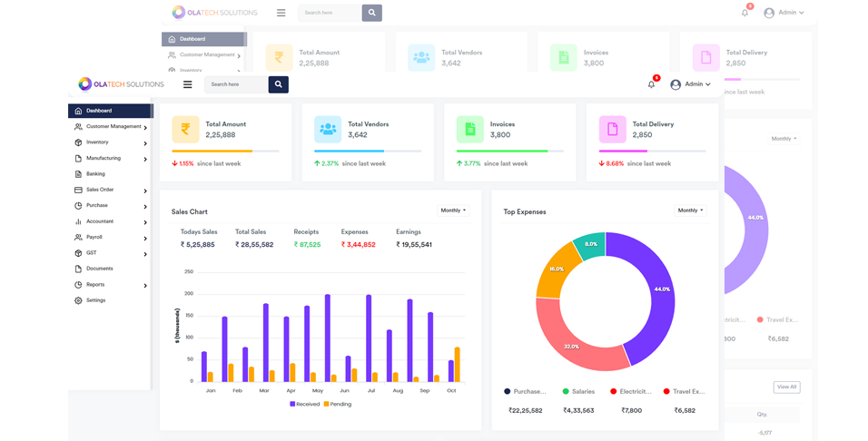Click the bell icon in back window

coord(745,13)
